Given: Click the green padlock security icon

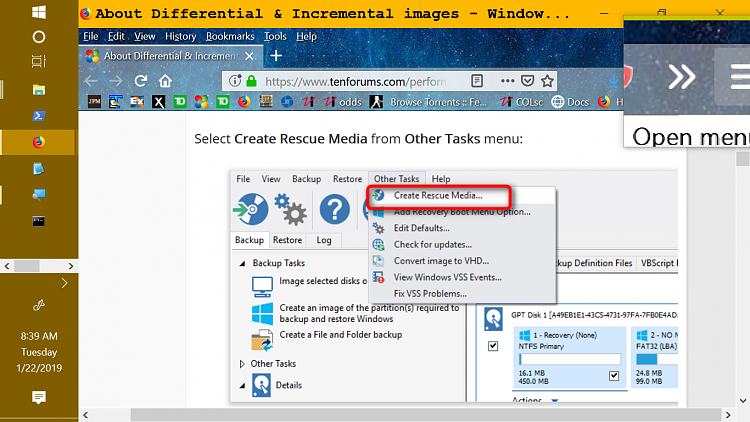Looking at the screenshot, I should [x=252, y=81].
